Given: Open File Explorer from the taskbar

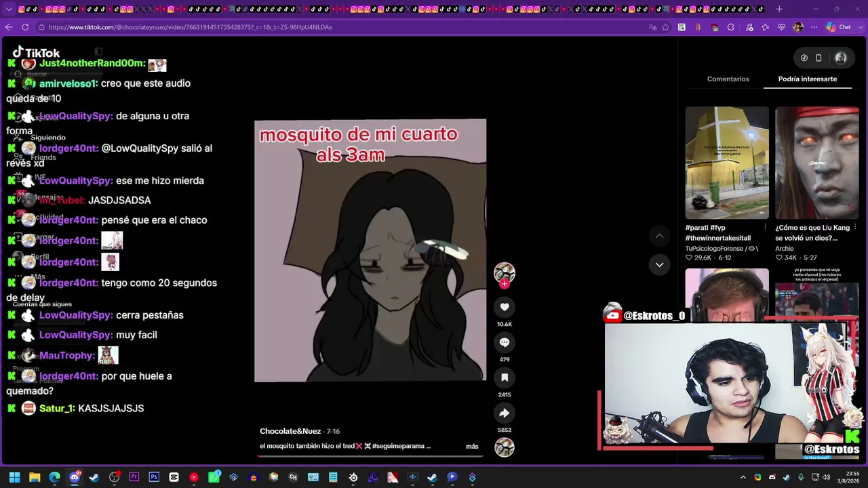Looking at the screenshot, I should (35, 477).
